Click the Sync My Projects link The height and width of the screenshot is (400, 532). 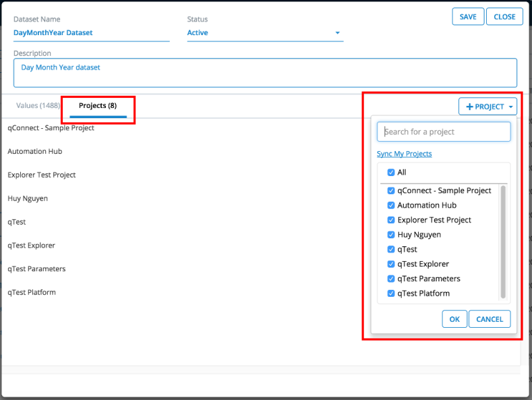tap(404, 154)
